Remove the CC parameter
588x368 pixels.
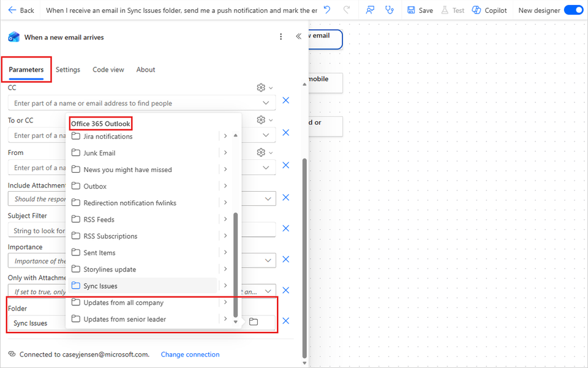click(x=286, y=100)
